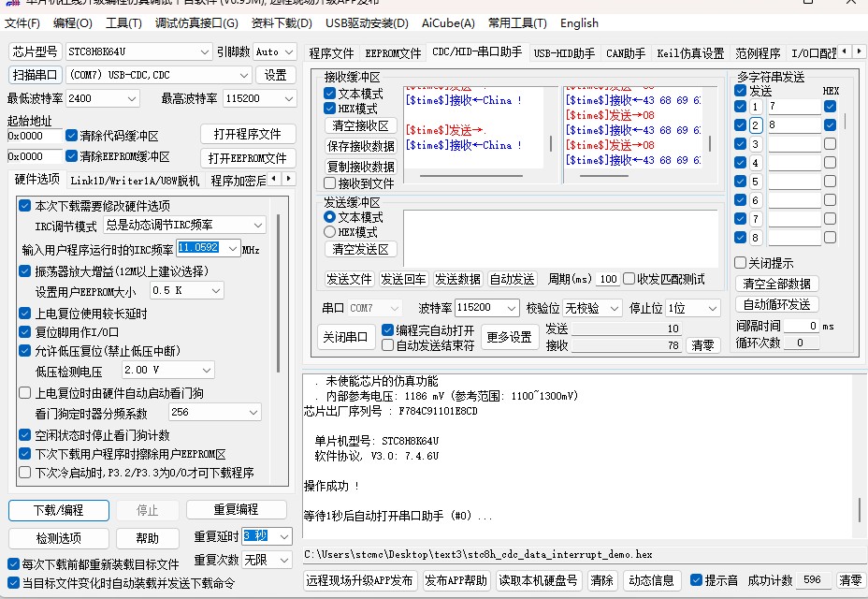The image size is (868, 599).
Task: Toggle 复位脚用作I/O口 checkbox
Action: [x=24, y=332]
